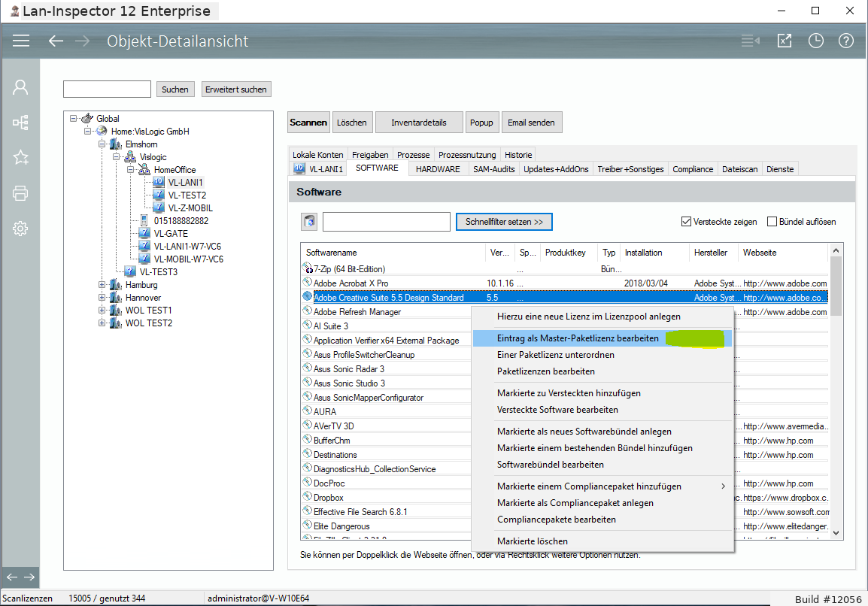Open the settings gear sidebar icon
This screenshot has height=606, width=868.
tap(20, 229)
